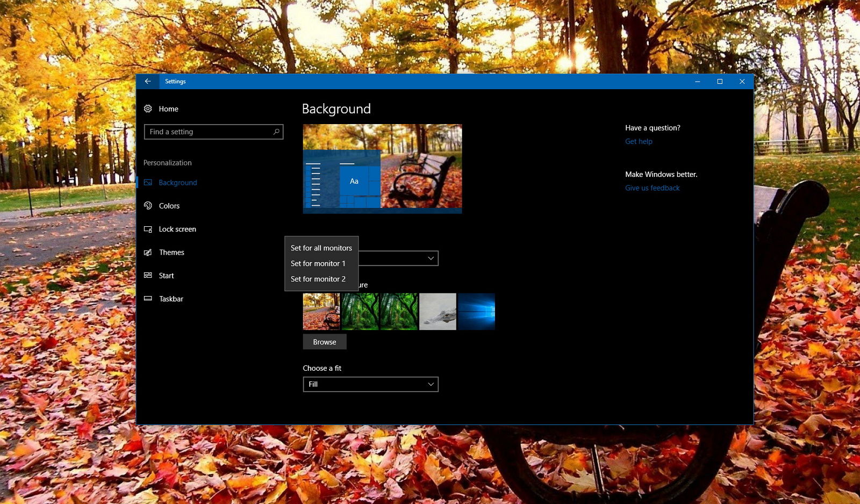Click the search magnifier icon
This screenshot has width=860, height=504.
tap(276, 132)
